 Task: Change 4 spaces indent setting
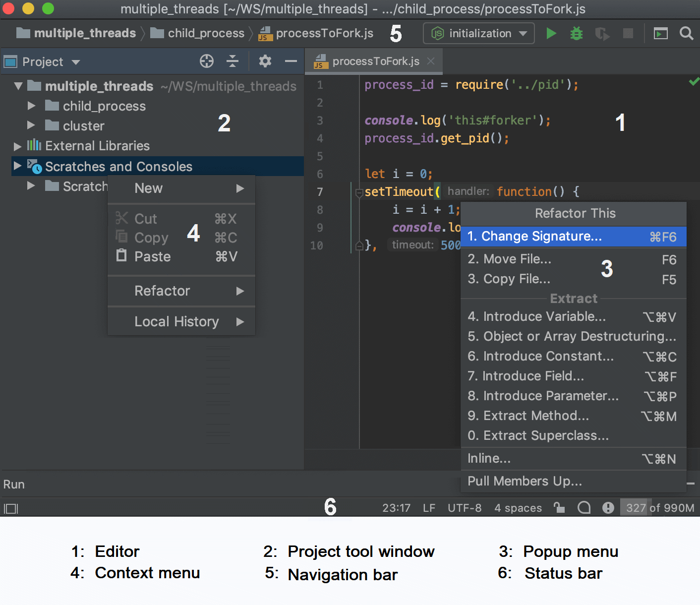[518, 508]
